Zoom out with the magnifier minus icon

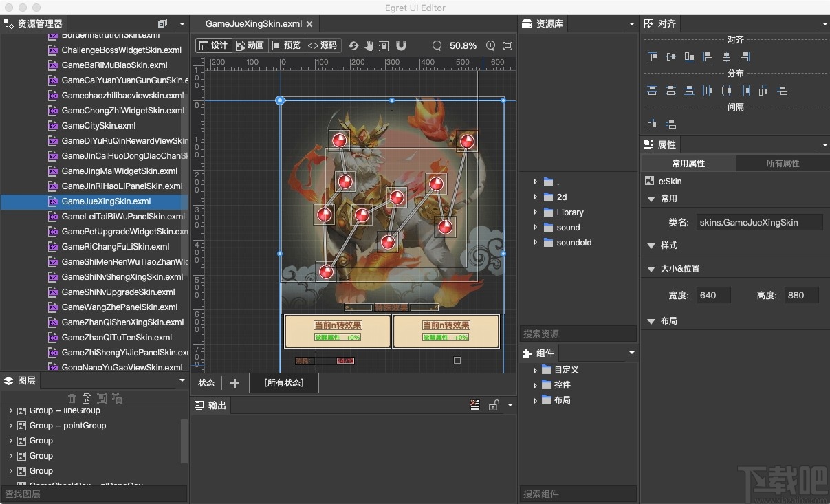tap(437, 45)
